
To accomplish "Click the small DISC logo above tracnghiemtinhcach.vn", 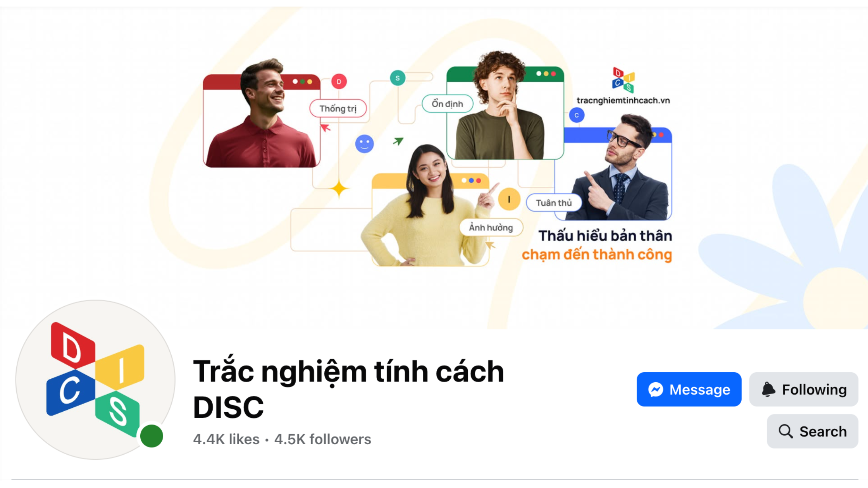I will [623, 80].
